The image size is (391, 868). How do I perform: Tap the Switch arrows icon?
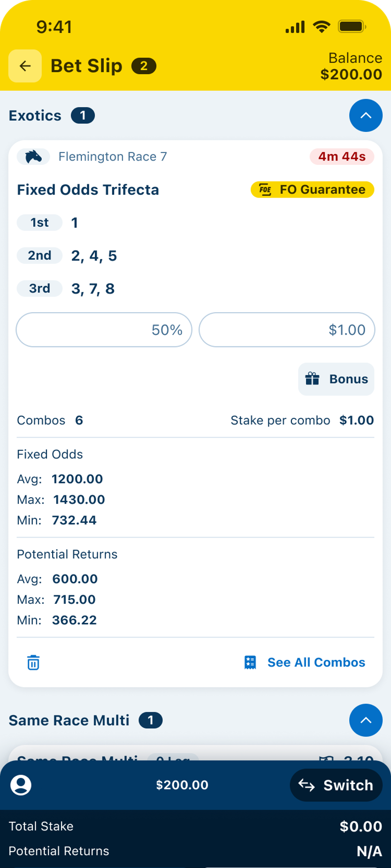click(x=307, y=785)
